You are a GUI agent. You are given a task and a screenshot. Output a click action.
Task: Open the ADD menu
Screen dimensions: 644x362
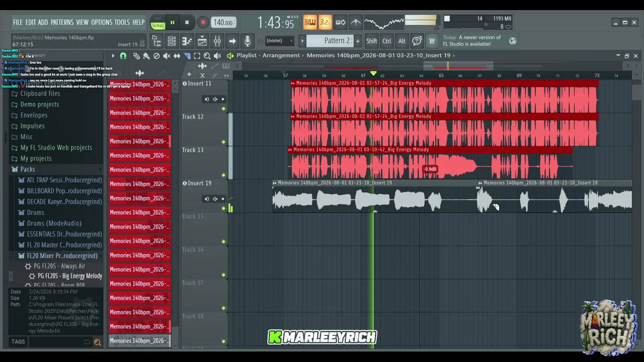(x=43, y=23)
